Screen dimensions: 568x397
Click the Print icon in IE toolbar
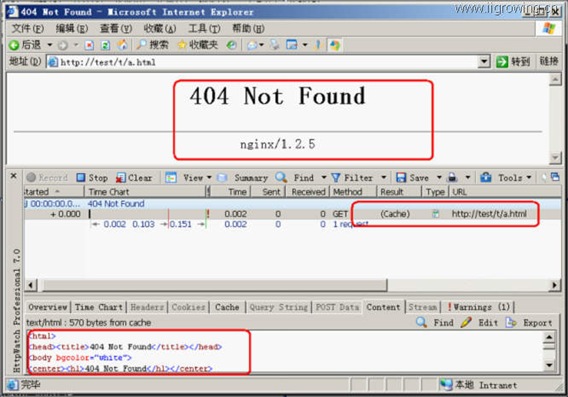point(275,45)
